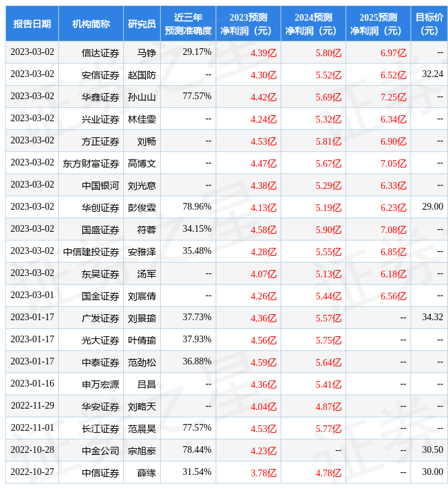Click the 研究员 column header
Image resolution: width=448 pixels, height=489 pixels.
tap(142, 23)
